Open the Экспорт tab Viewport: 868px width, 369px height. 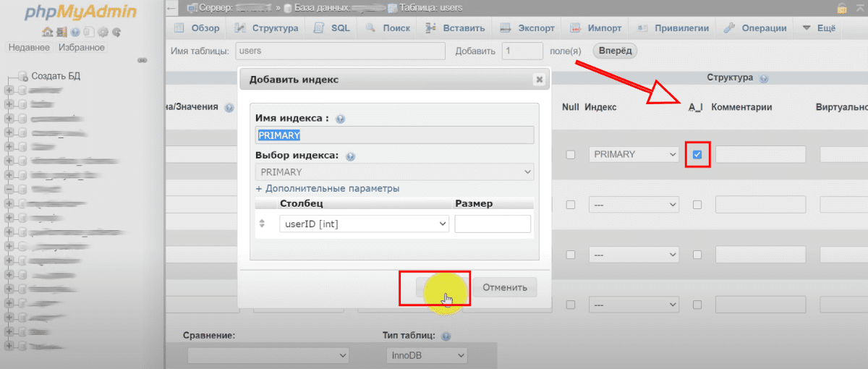point(527,28)
